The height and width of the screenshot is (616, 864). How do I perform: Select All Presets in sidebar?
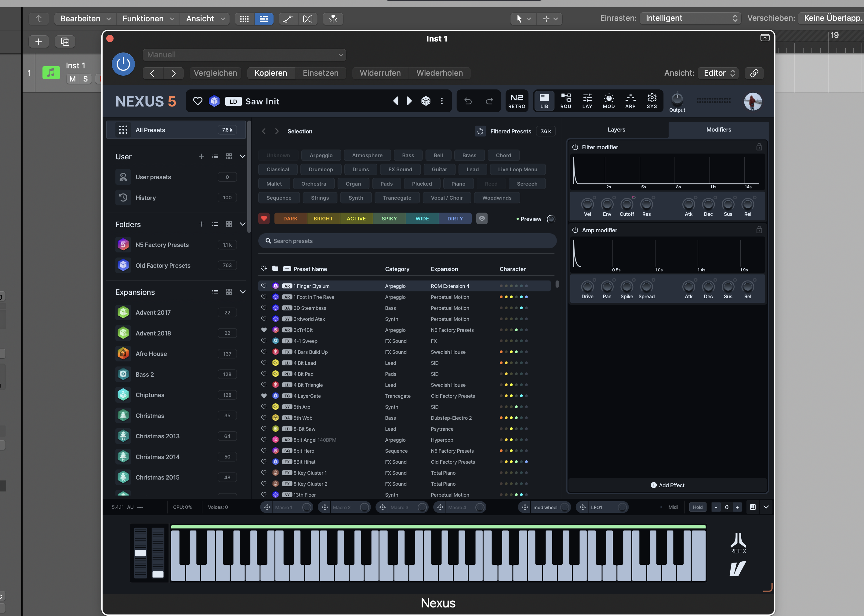click(x=176, y=130)
